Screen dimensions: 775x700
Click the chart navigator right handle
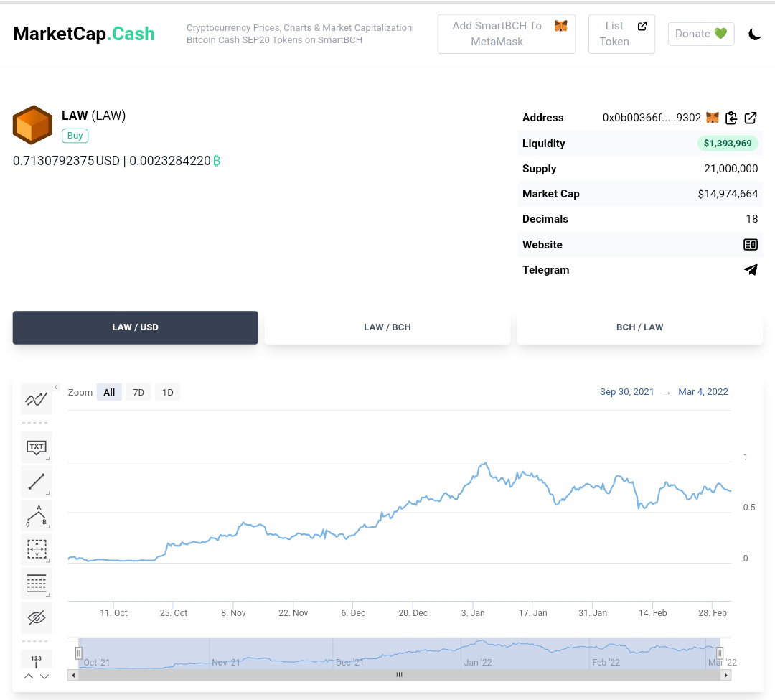(x=720, y=653)
